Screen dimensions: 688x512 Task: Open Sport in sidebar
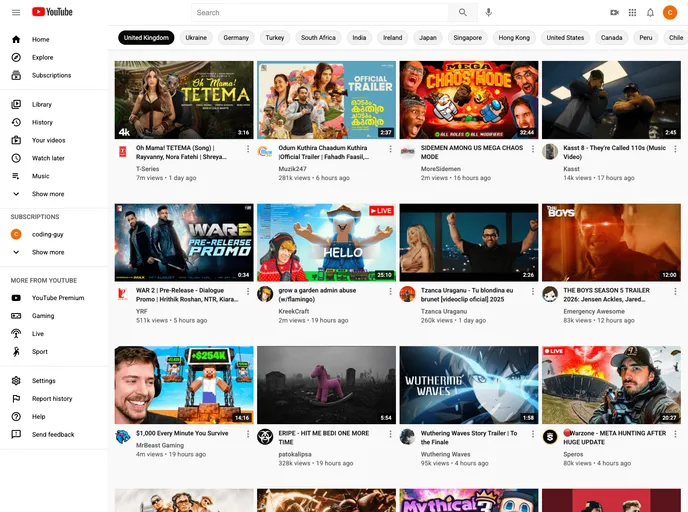(x=54, y=352)
